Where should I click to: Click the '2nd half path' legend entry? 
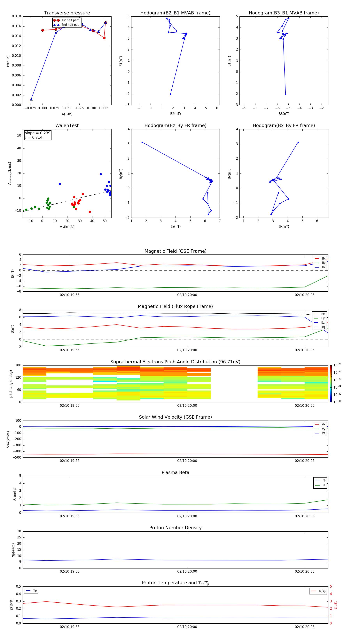click(67, 25)
